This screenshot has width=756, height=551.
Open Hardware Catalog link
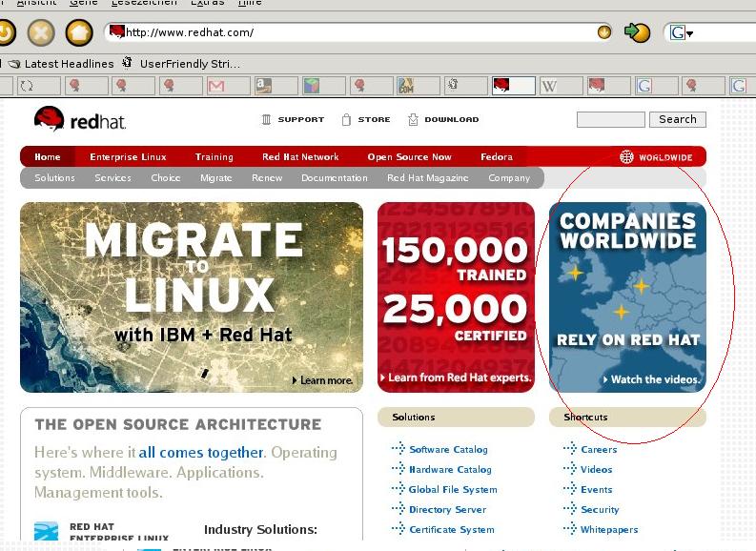[x=450, y=470]
